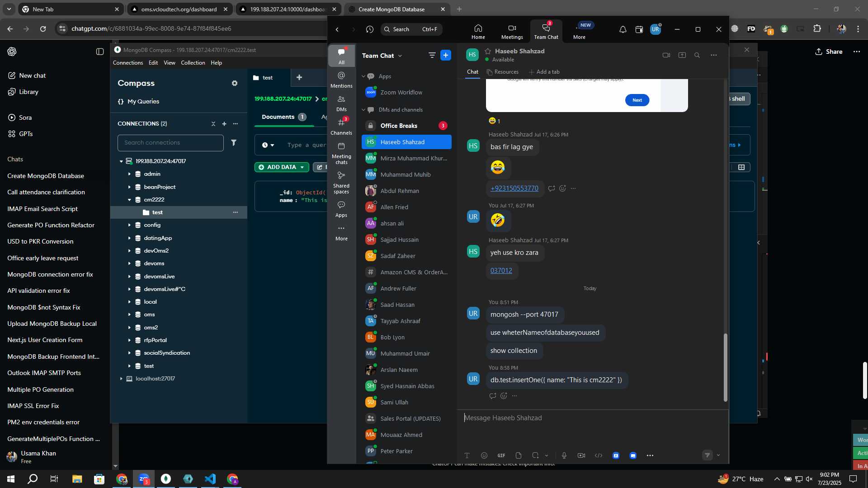Expand the devoms database

129,263
